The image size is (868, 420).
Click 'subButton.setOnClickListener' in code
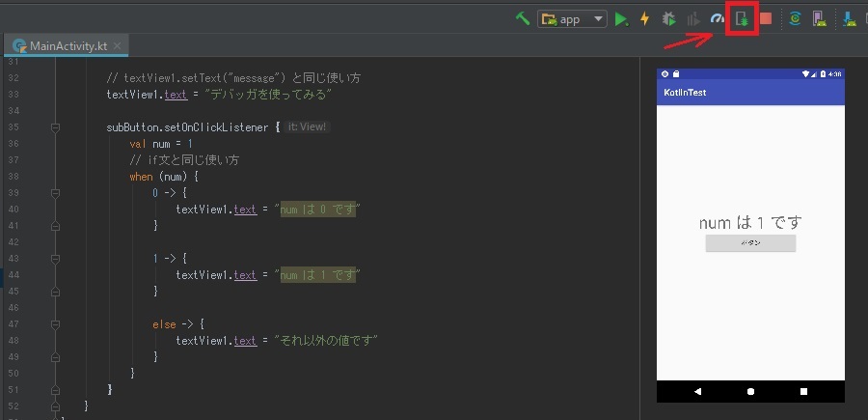(187, 127)
